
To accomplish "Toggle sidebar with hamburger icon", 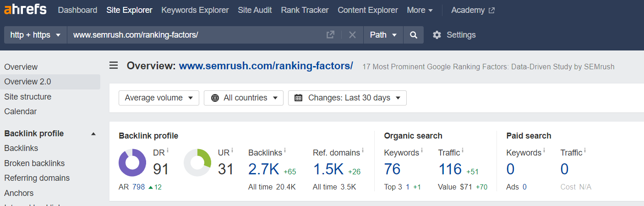I will (114, 66).
